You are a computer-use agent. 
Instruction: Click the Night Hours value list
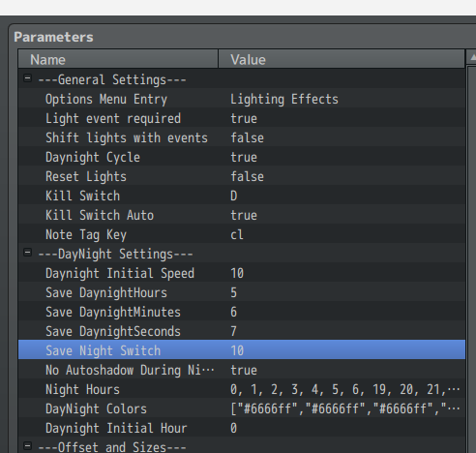[x=345, y=390]
